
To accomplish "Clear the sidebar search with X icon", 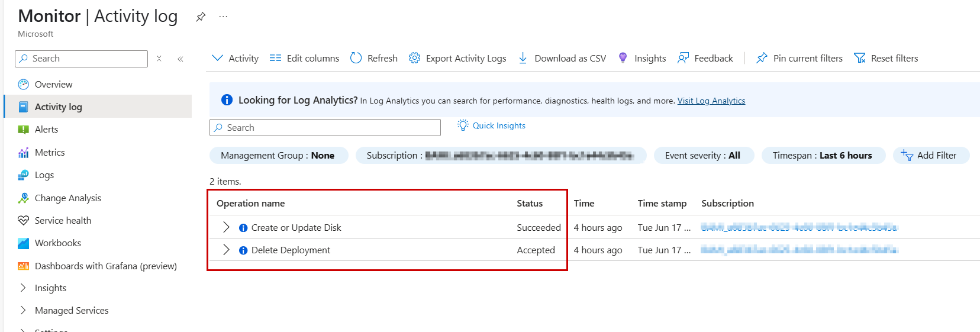I will [x=159, y=59].
